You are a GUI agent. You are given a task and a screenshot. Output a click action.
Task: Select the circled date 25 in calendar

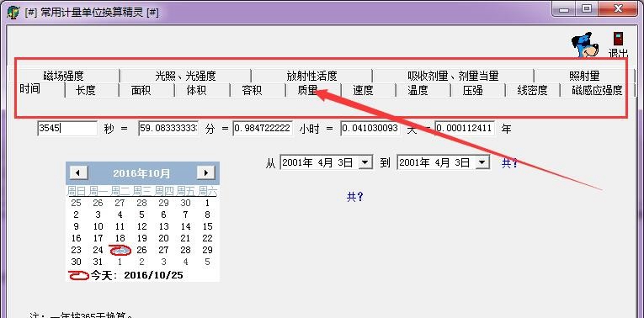click(120, 250)
